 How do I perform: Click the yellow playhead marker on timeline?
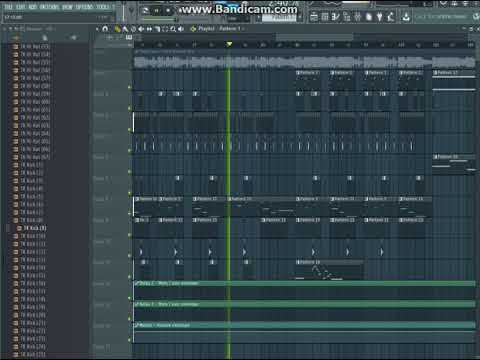229,44
